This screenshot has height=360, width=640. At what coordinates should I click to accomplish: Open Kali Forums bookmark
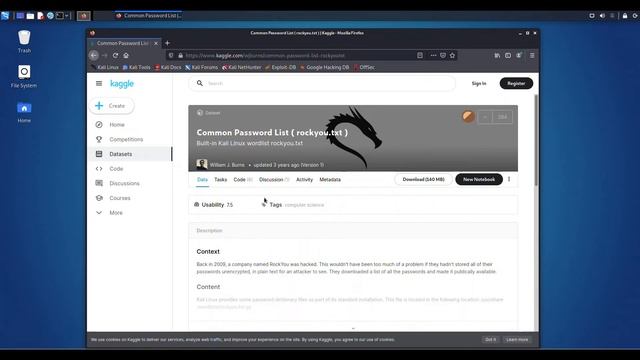click(202, 67)
